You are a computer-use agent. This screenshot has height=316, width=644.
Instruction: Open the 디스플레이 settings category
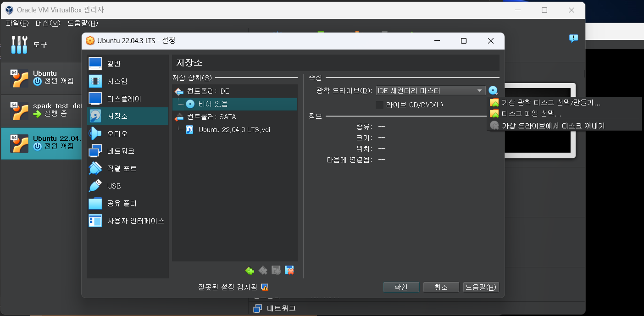(x=128, y=99)
